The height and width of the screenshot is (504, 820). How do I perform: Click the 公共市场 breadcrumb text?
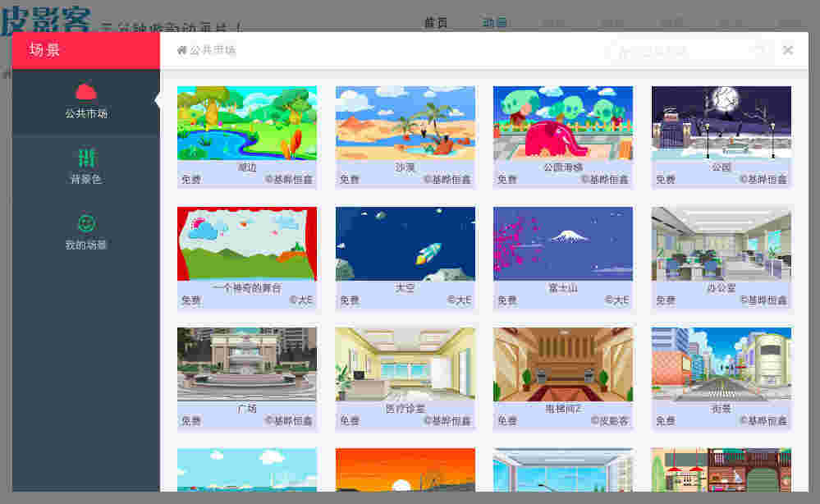point(213,50)
